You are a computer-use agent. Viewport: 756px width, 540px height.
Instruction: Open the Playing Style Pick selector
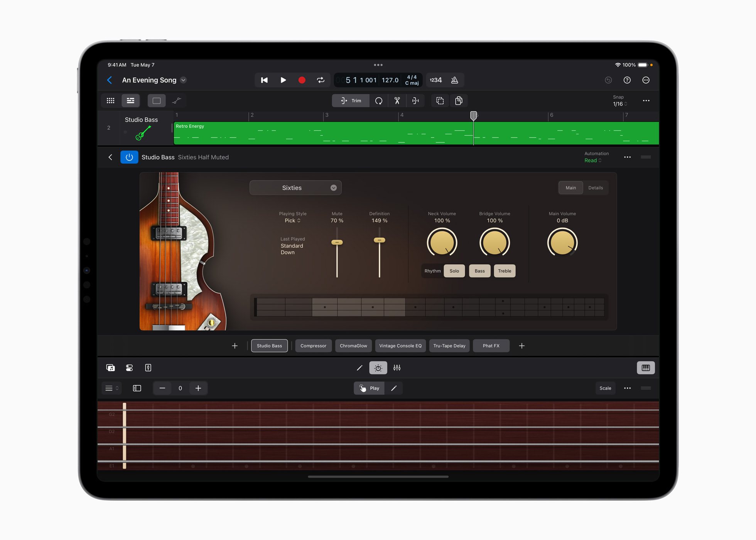[x=293, y=220]
